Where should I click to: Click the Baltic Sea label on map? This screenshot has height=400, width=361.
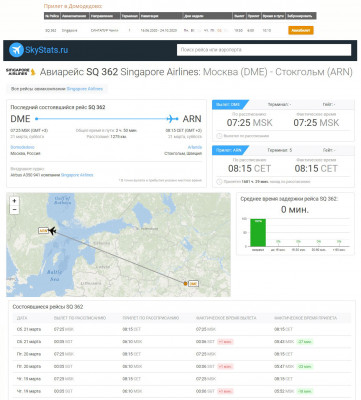click(x=54, y=275)
